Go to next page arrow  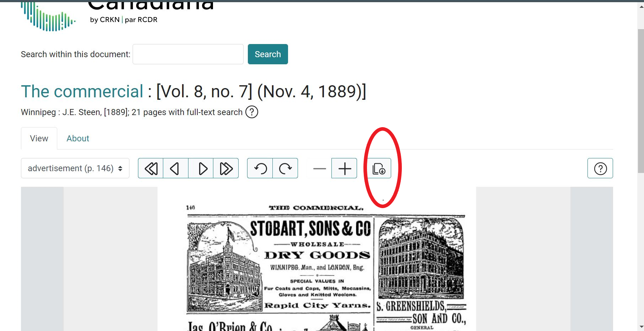click(x=201, y=168)
